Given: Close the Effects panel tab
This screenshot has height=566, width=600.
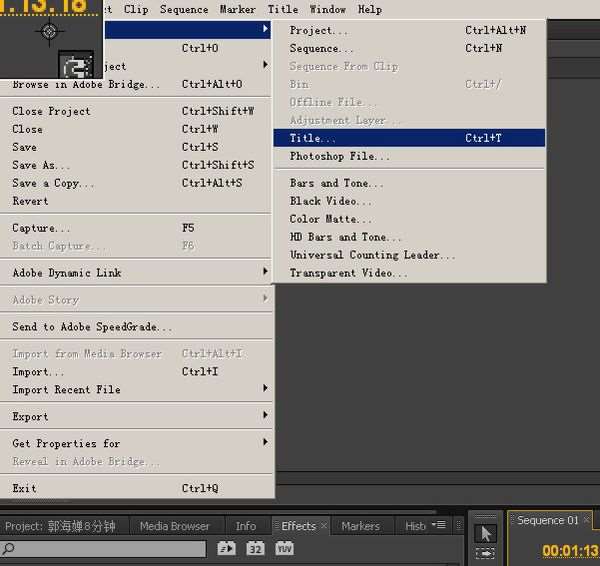Looking at the screenshot, I should [324, 525].
